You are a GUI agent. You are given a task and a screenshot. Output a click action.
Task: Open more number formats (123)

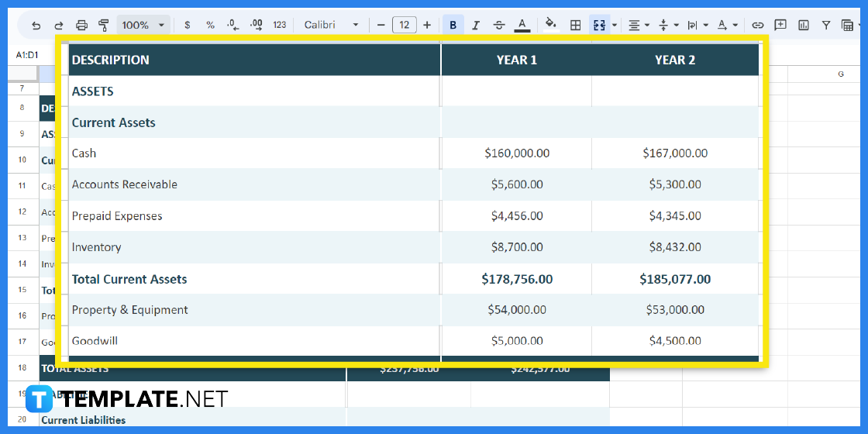coord(280,25)
